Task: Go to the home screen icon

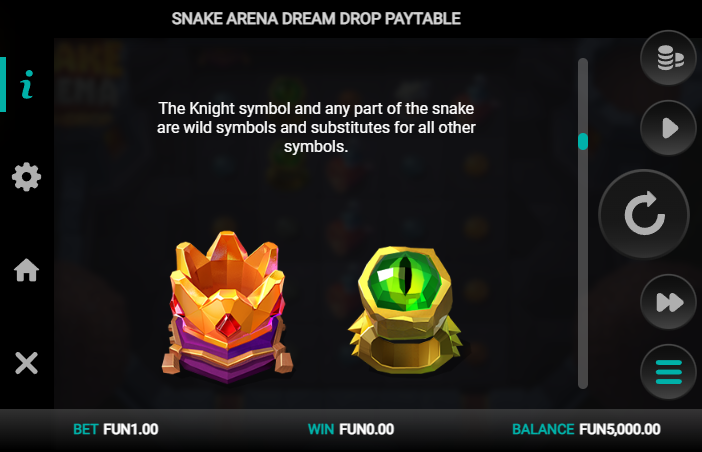Action: (26, 270)
